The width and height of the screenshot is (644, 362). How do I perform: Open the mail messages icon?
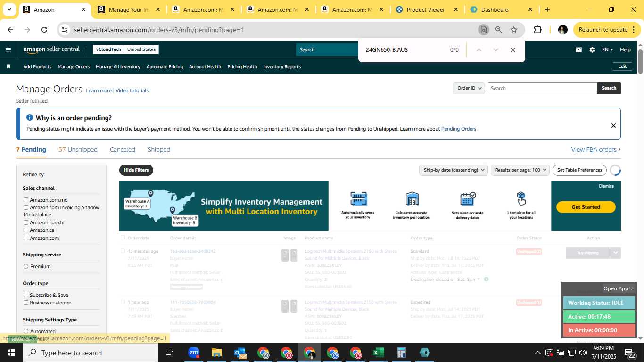(578, 49)
